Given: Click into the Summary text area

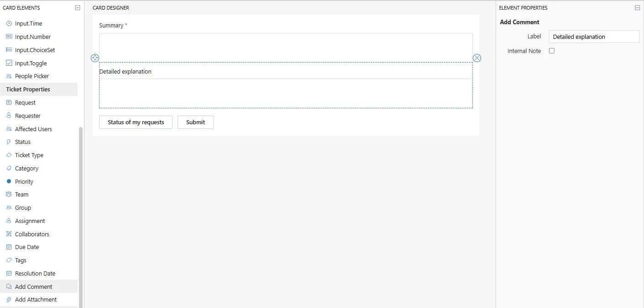Looking at the screenshot, I should 286,48.
